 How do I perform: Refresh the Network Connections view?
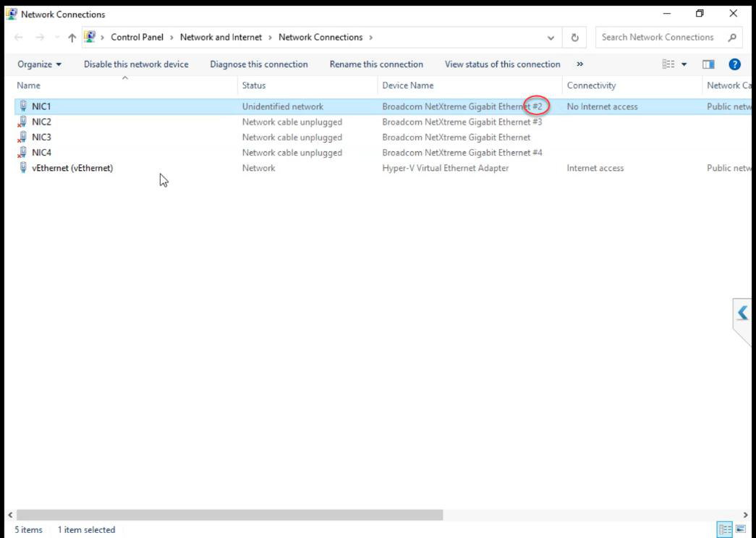point(574,38)
